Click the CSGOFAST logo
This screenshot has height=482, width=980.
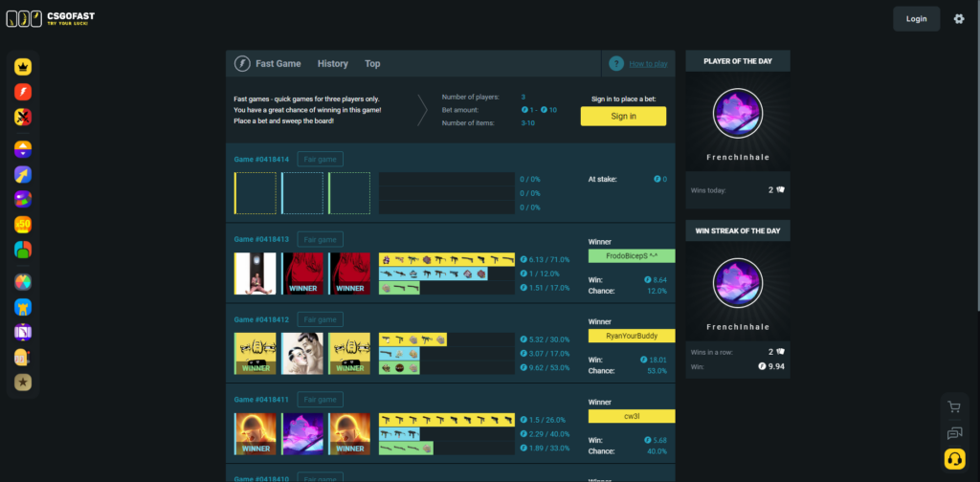coord(51,19)
